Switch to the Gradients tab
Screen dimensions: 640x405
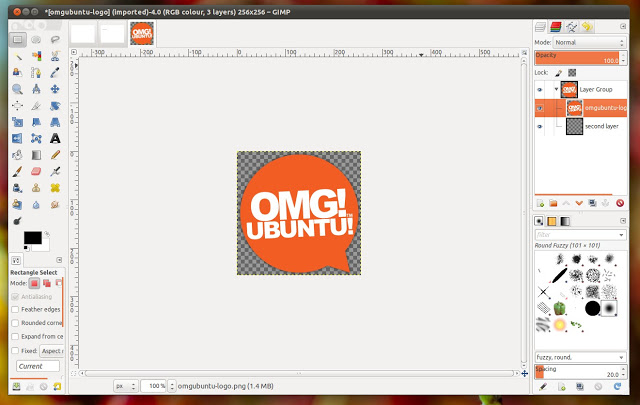click(565, 221)
